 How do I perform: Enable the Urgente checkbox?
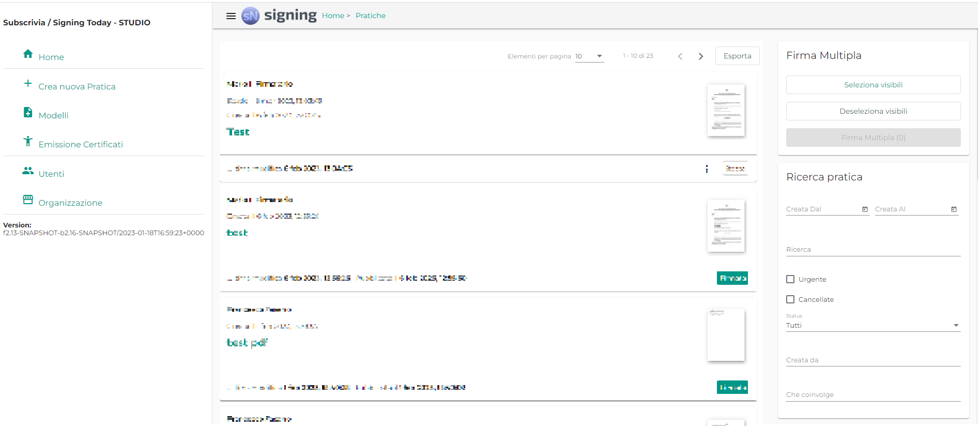pos(790,280)
